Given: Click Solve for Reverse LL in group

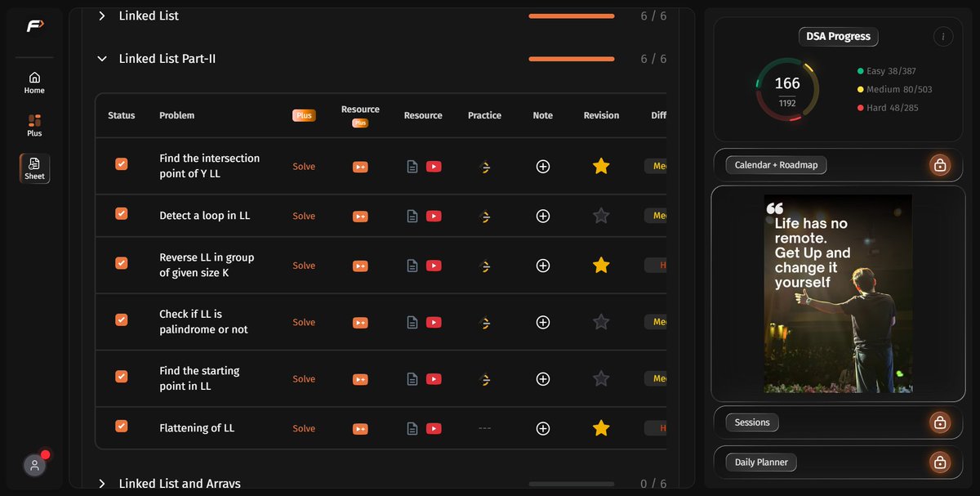Looking at the screenshot, I should [304, 266].
